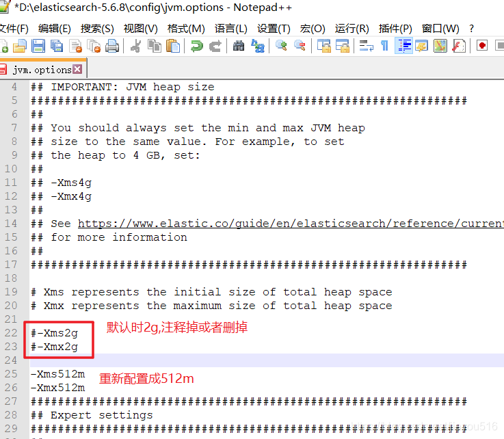Viewport: 504px width, 439px height.
Task: Place cursor in '## -Xmx4g' on line 12
Action: point(61,196)
